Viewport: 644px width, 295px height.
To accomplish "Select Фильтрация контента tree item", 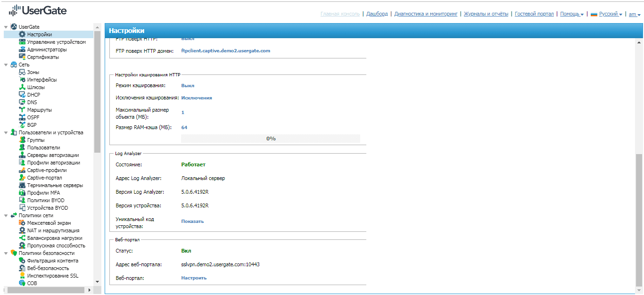I will tap(53, 261).
